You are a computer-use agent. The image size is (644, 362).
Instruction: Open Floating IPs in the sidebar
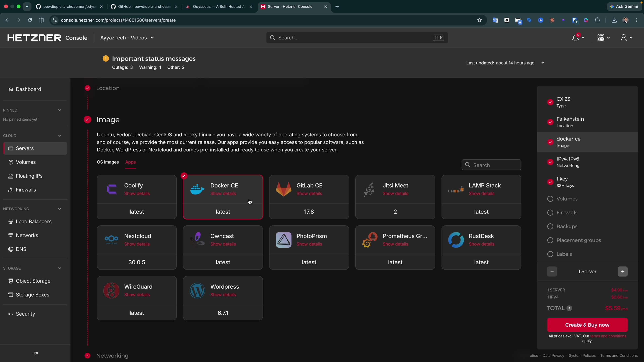(35, 176)
